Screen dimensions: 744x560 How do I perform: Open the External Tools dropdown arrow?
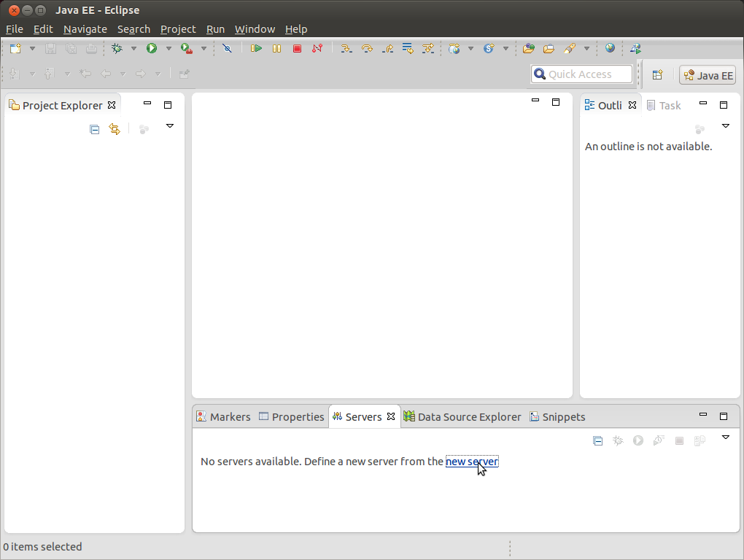tap(204, 48)
